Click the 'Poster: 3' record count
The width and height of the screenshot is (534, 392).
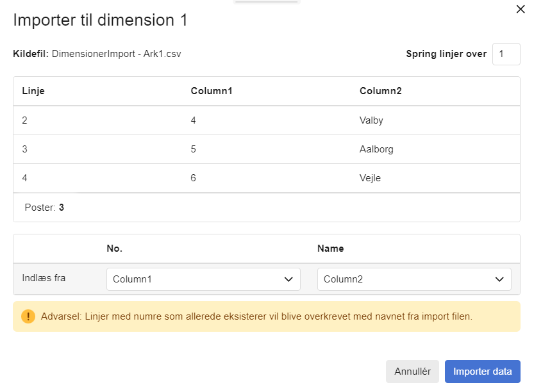point(44,208)
